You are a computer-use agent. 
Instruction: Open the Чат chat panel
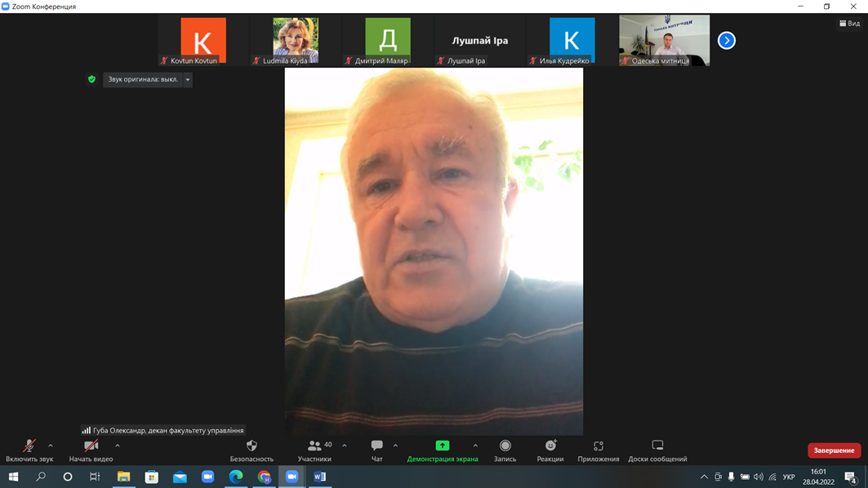377,450
